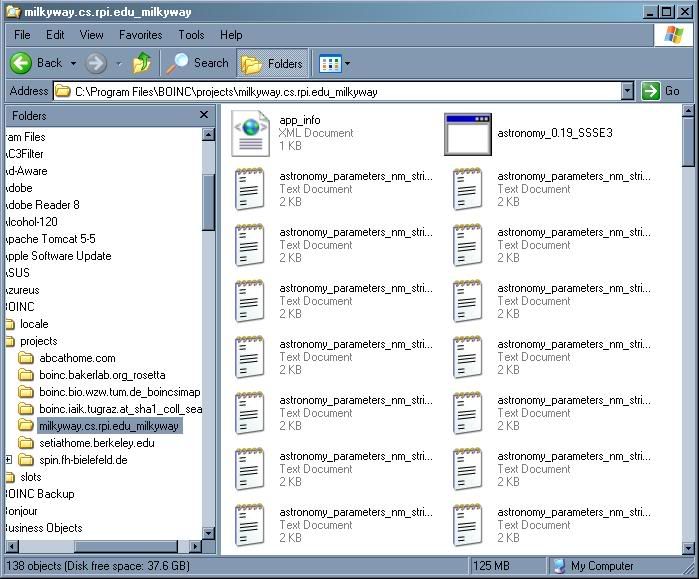Viewport: 699px width, 579px height.
Task: Click the Forward arrow button
Action: click(x=96, y=63)
